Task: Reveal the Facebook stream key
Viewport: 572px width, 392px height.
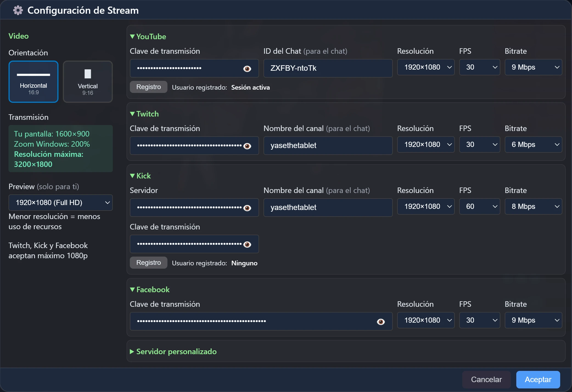Action: (380, 321)
